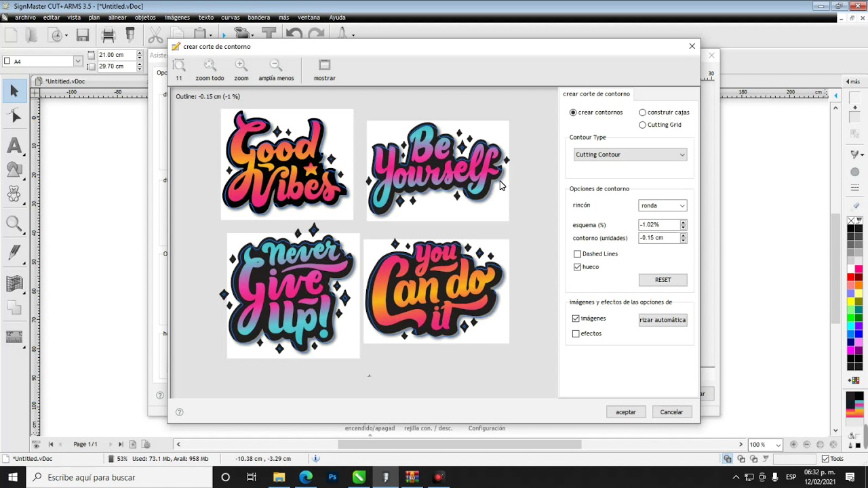Image resolution: width=868 pixels, height=488 pixels.
Task: Click the mostrar display icon
Action: tap(324, 65)
